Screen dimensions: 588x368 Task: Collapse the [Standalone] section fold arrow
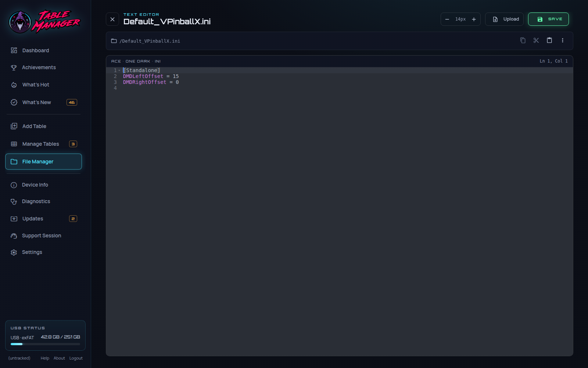(x=119, y=70)
